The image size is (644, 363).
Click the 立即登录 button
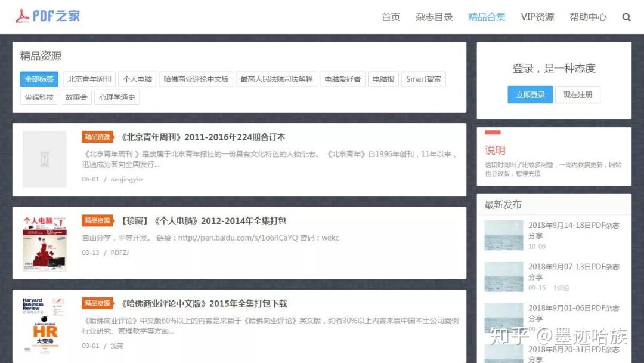pos(530,94)
